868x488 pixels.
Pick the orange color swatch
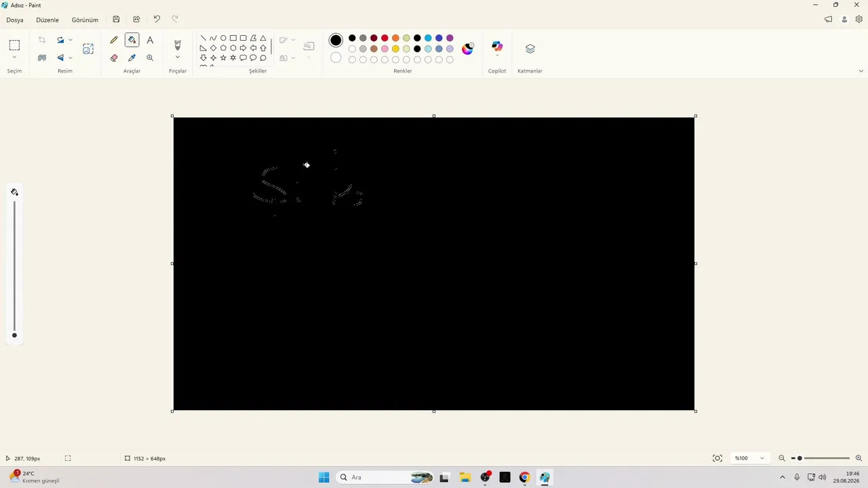pyautogui.click(x=395, y=38)
